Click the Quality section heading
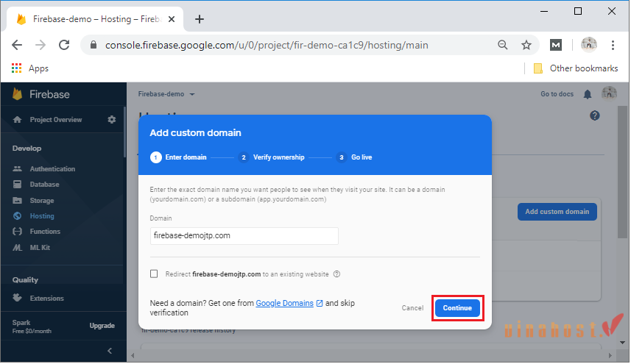 (25, 280)
